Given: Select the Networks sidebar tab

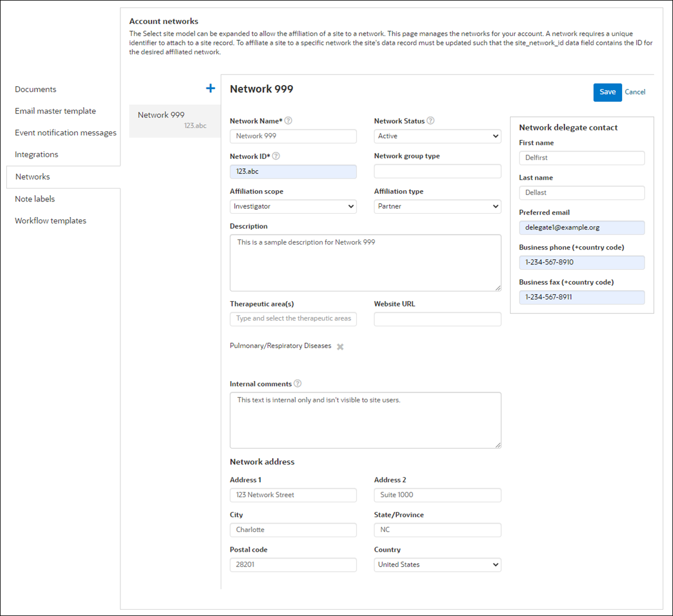Looking at the screenshot, I should click(63, 177).
